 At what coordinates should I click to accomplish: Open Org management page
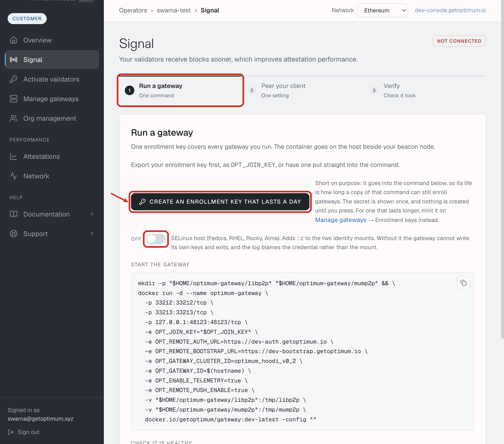point(52,118)
